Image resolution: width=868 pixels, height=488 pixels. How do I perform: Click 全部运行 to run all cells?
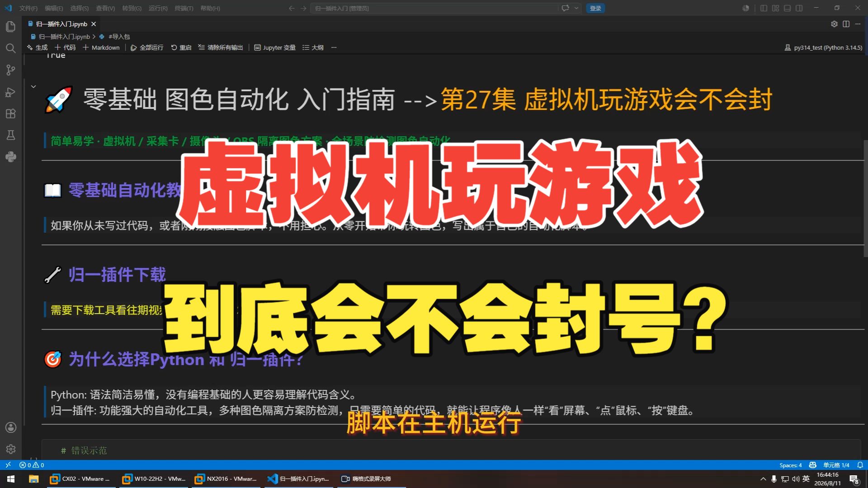[147, 47]
